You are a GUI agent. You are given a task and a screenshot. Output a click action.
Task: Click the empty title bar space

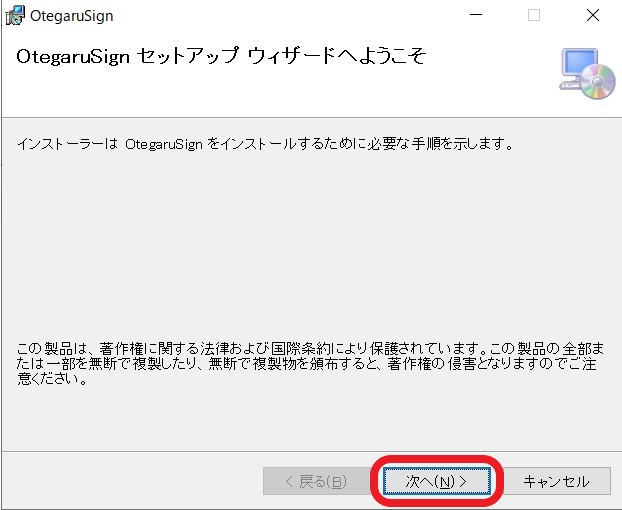point(280,15)
